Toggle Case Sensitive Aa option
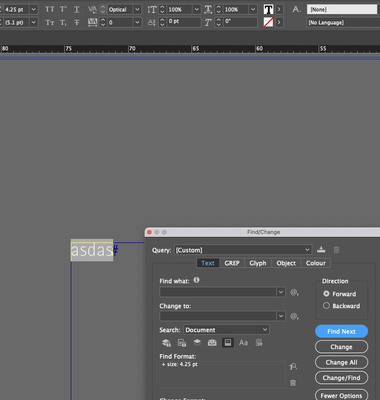Screen dimensions: 380x400 click(243, 343)
